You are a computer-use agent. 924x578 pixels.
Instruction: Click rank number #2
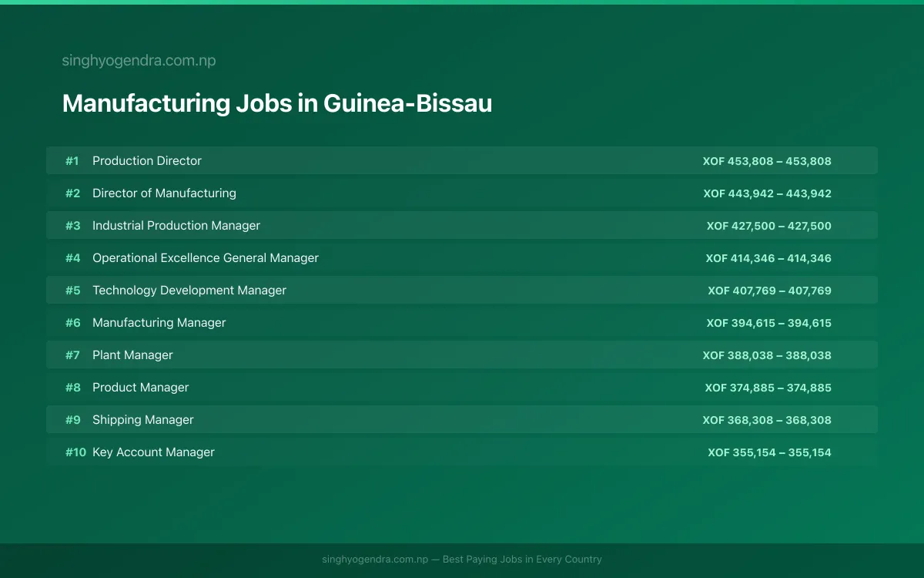click(x=72, y=193)
